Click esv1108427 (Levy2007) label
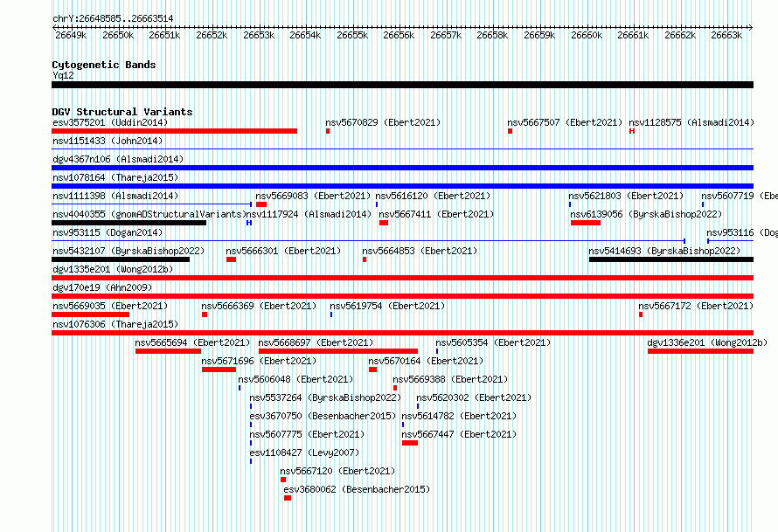This screenshot has height=532, width=778. coord(304,453)
